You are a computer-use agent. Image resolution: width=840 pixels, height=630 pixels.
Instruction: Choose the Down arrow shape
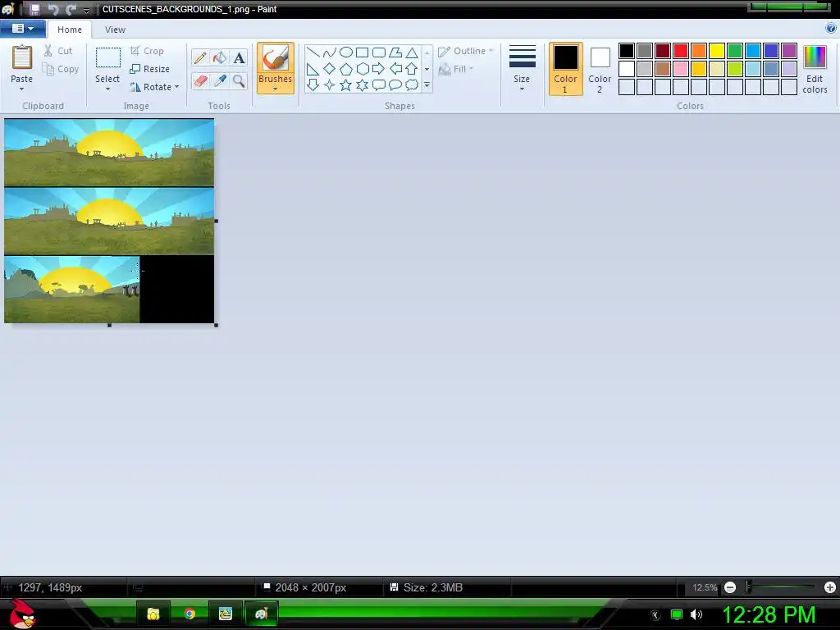tap(313, 84)
